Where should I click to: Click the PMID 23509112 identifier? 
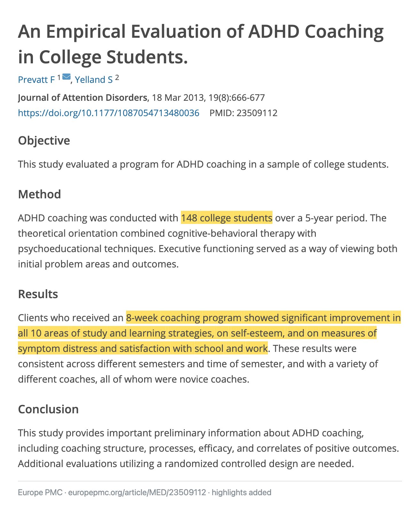click(244, 113)
